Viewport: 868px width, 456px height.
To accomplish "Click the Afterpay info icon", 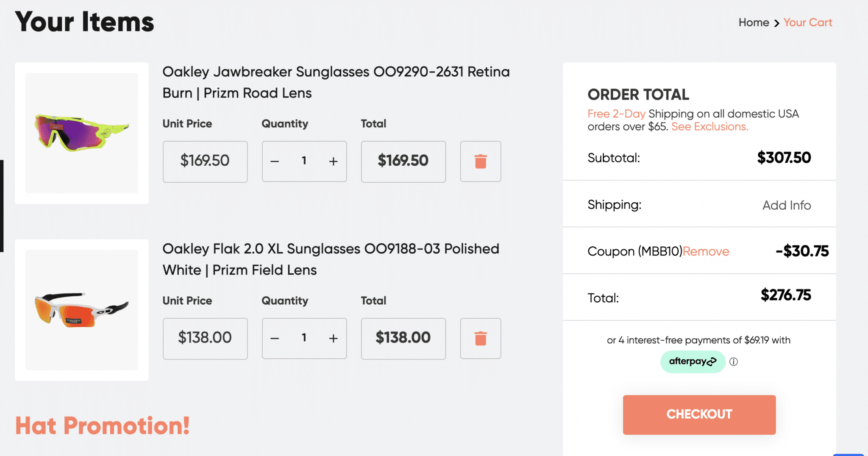I will point(734,361).
